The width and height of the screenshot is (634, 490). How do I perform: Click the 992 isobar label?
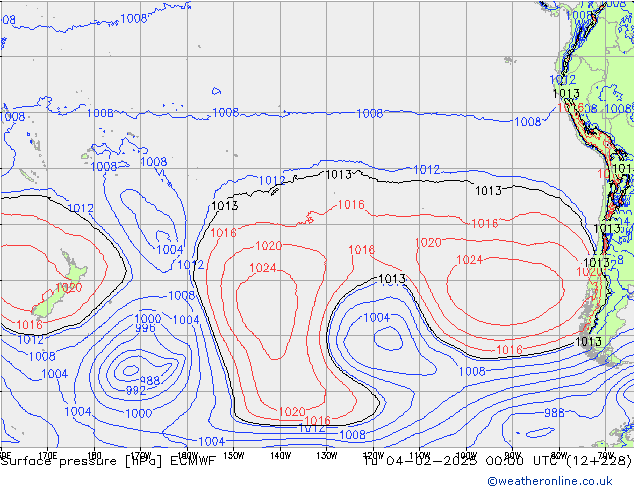(x=136, y=391)
